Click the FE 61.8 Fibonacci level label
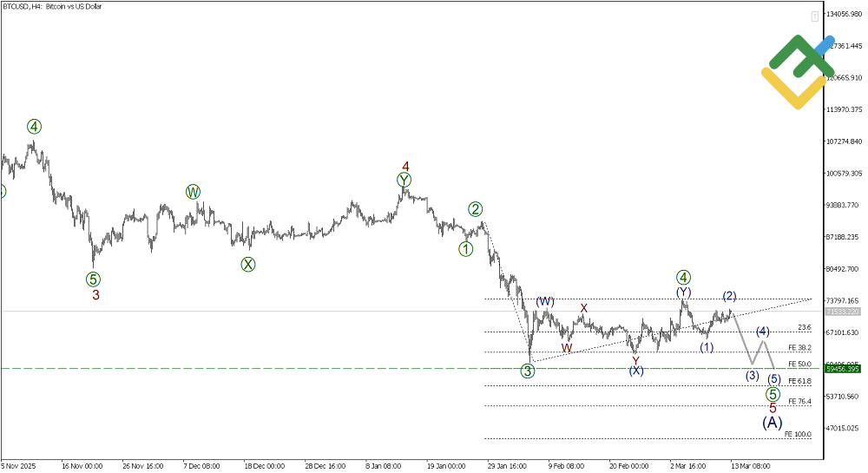The width and height of the screenshot is (868, 473). click(799, 382)
